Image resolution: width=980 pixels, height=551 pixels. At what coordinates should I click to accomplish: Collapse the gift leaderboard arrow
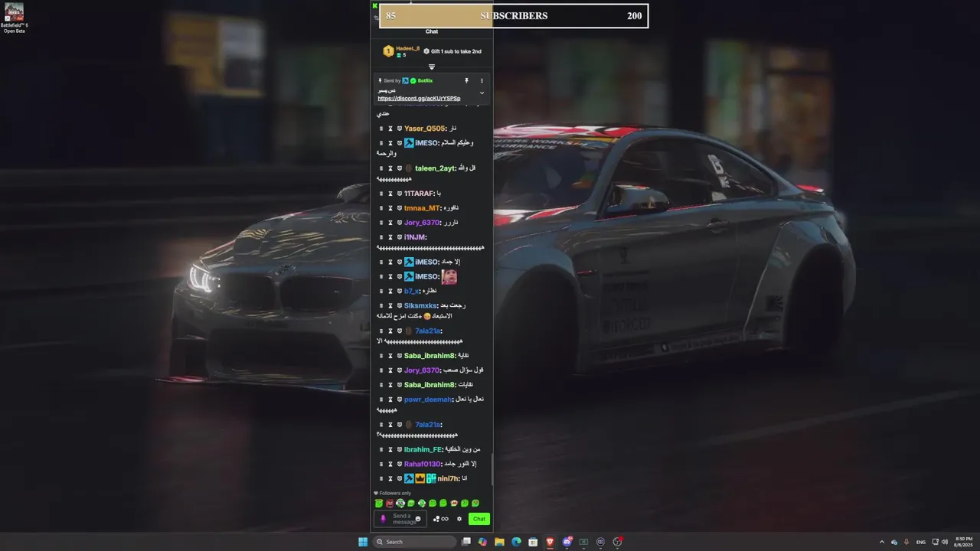[432, 67]
